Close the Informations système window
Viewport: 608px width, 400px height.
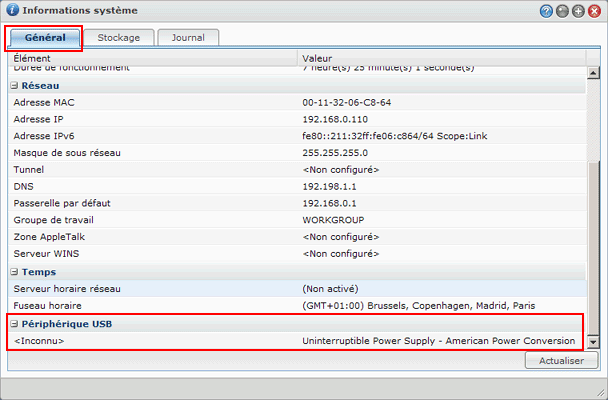coord(594,11)
